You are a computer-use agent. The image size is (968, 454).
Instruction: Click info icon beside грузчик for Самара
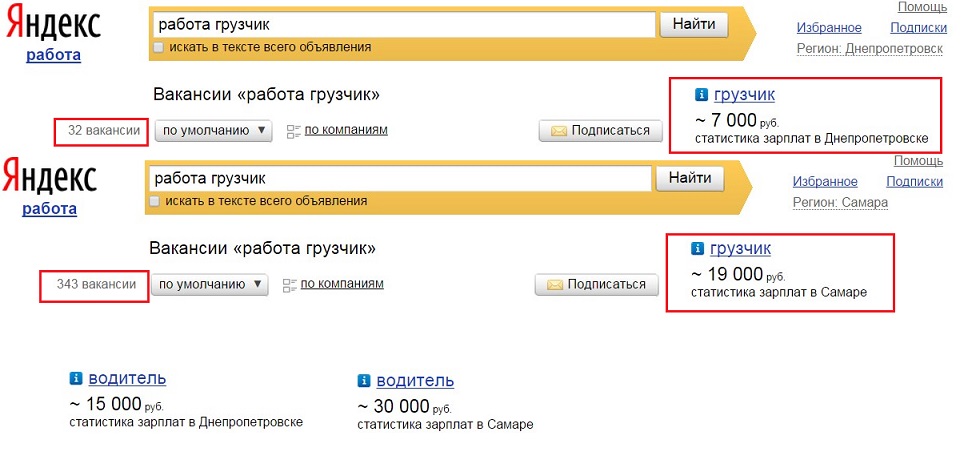[697, 249]
